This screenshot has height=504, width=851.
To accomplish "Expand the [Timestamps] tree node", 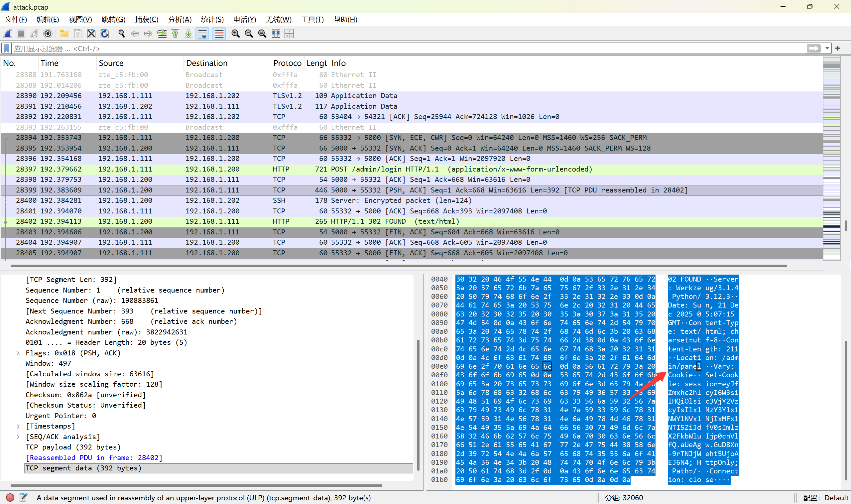I will tap(18, 426).
